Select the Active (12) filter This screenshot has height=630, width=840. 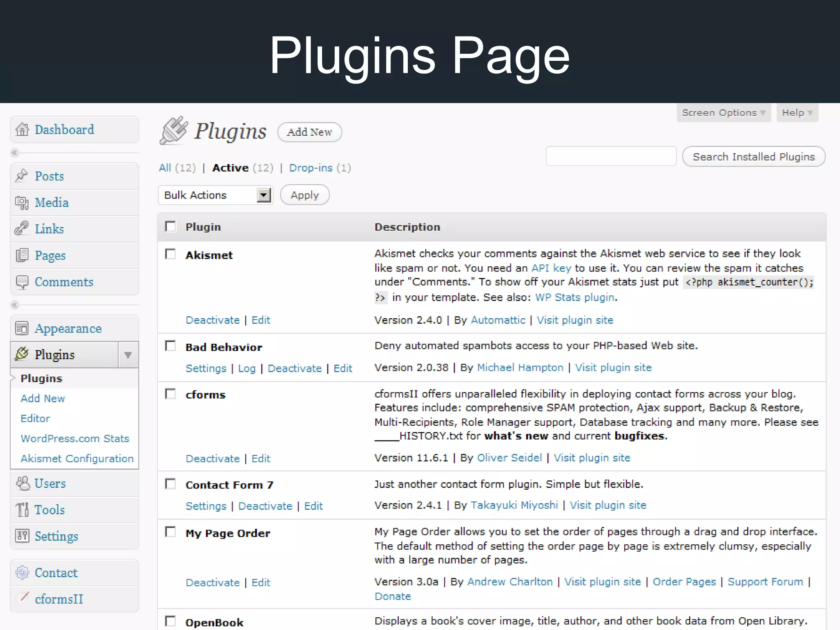(x=242, y=168)
